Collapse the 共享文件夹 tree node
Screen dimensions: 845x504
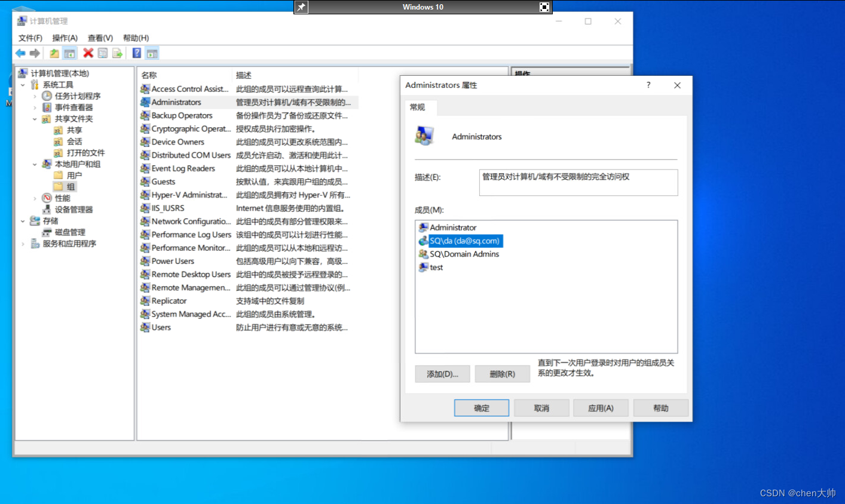(x=35, y=119)
